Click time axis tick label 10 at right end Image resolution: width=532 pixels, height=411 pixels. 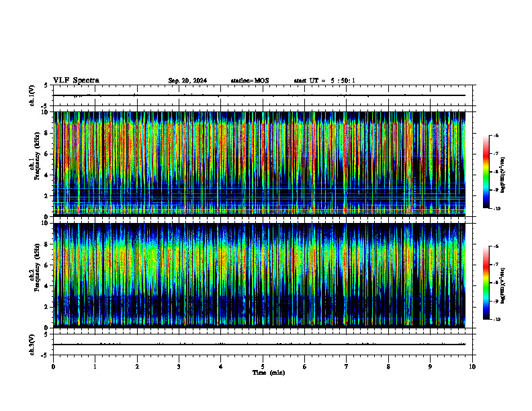(472, 367)
